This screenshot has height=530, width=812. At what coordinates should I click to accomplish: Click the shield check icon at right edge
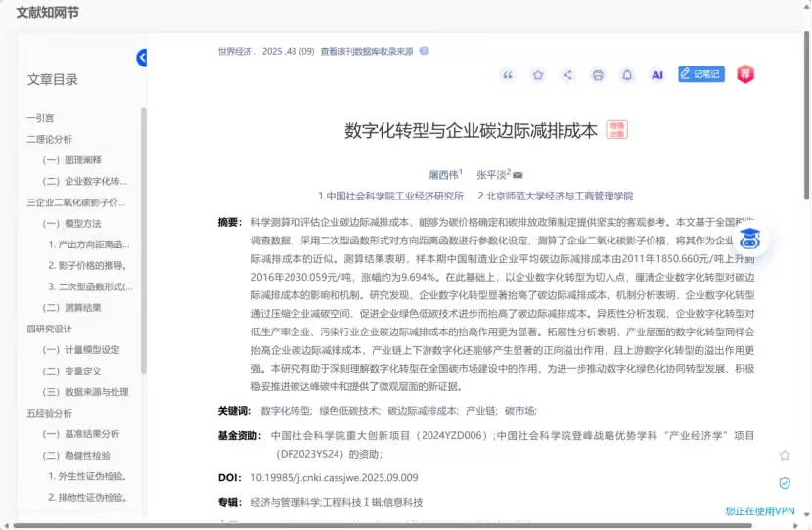pos(785,483)
